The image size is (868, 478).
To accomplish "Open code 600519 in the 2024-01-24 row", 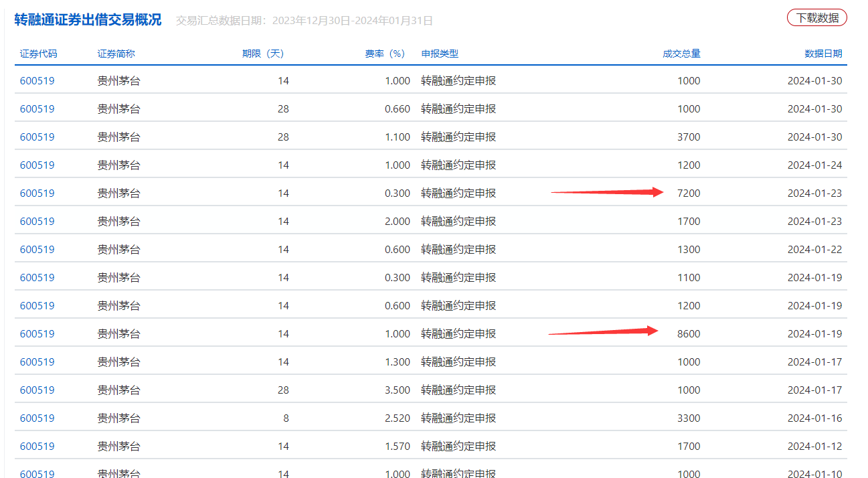I will [37, 165].
